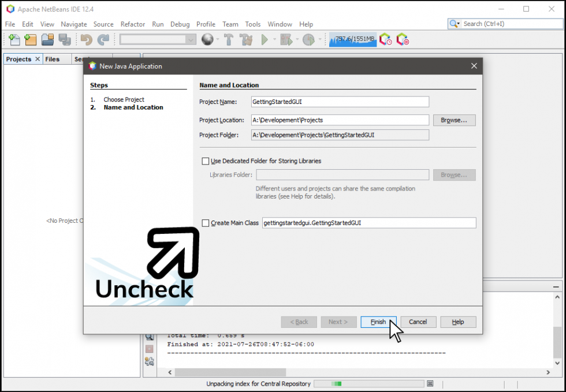Open the Refactor menu

(133, 24)
